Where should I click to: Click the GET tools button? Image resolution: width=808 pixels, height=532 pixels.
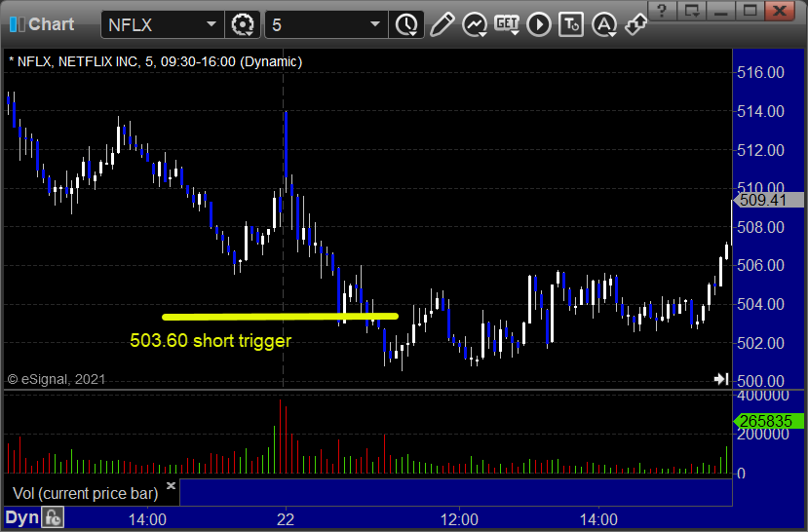tap(507, 23)
